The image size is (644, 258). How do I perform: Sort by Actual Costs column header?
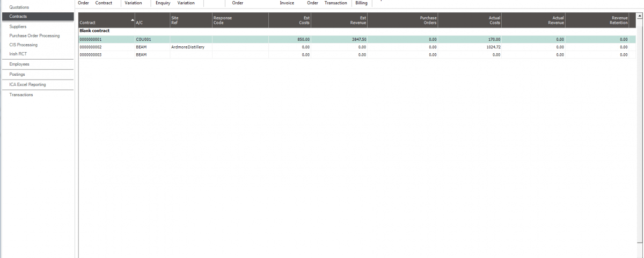(470, 20)
